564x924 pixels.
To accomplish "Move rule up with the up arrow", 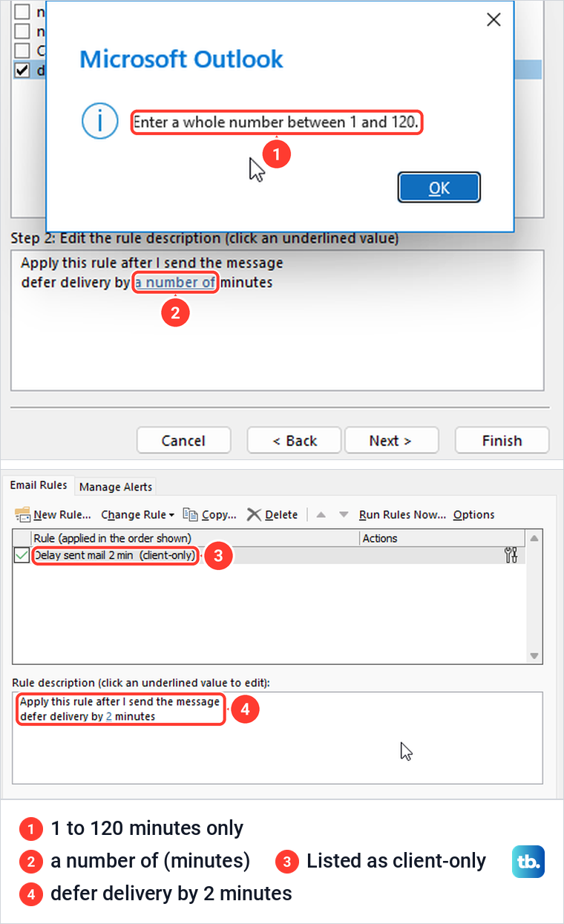I will coord(321,514).
